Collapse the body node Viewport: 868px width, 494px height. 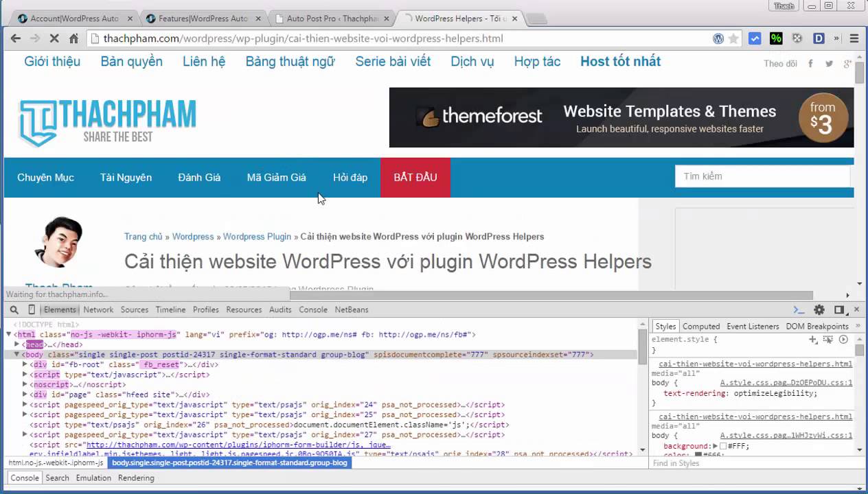tap(17, 355)
